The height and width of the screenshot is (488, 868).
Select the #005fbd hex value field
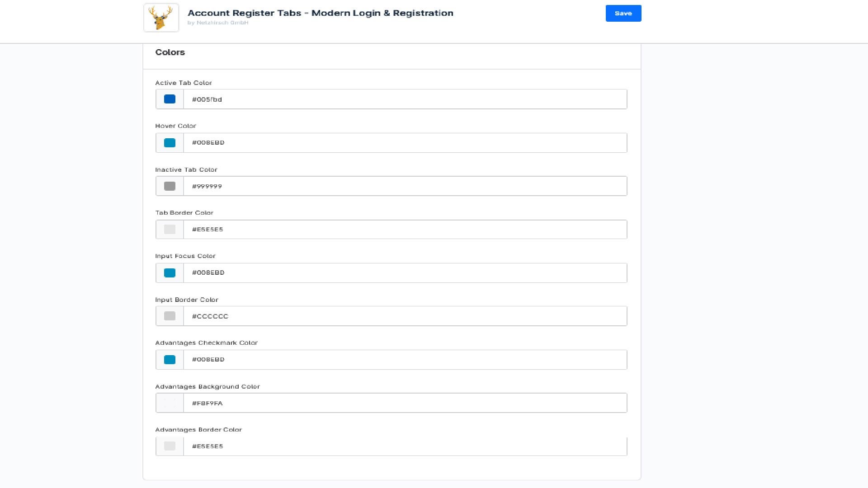click(x=405, y=99)
